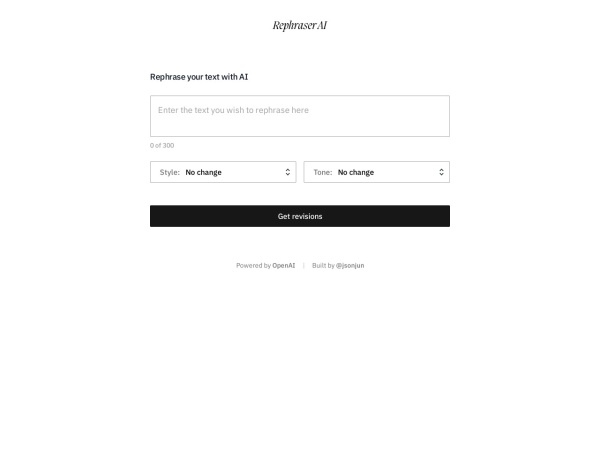This screenshot has height=450, width=600.
Task: Open the Tone dropdown
Action: (x=376, y=172)
